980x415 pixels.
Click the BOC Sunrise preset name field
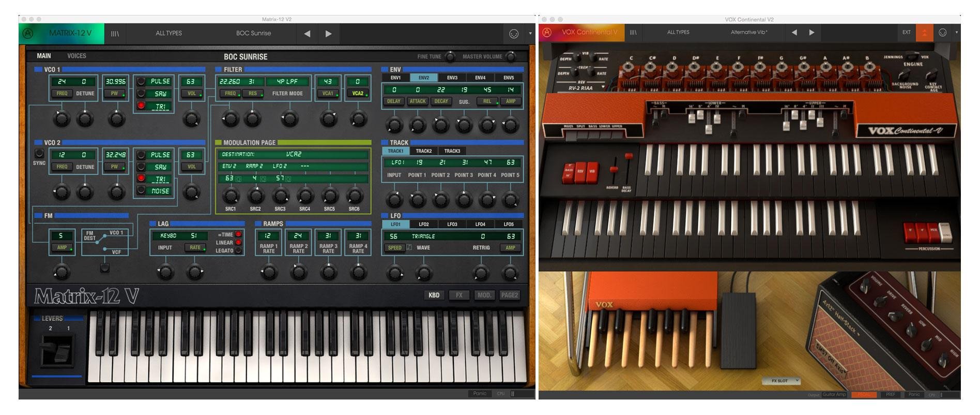point(253,34)
